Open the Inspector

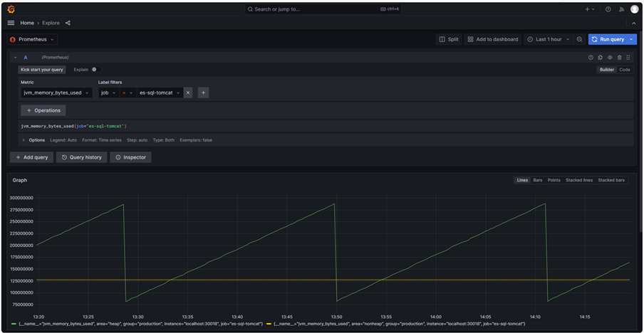coord(130,157)
